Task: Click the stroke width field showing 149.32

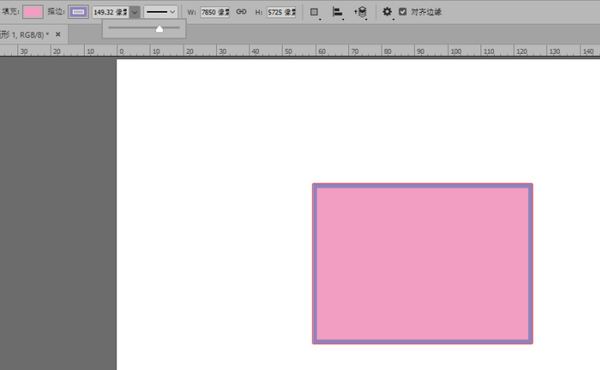Action: tap(110, 12)
